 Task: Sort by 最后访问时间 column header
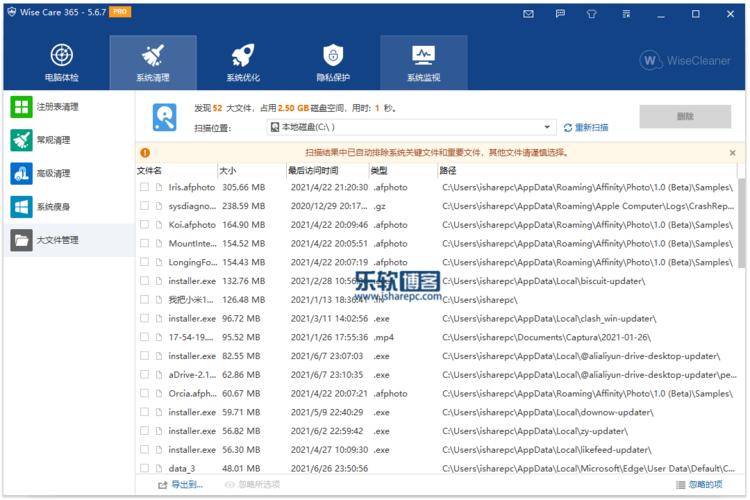coord(328,171)
